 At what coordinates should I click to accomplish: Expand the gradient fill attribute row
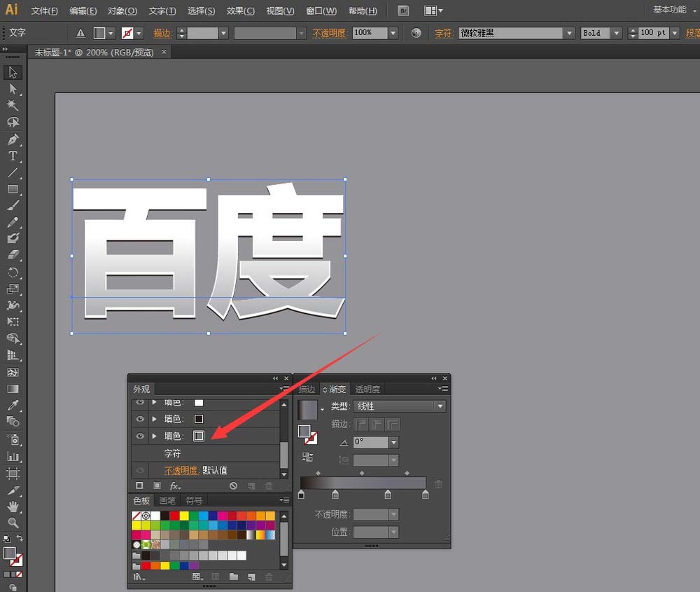click(155, 436)
